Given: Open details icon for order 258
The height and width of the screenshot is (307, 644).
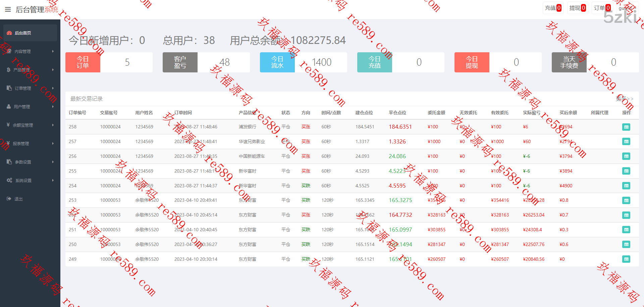Looking at the screenshot, I should click(626, 127).
